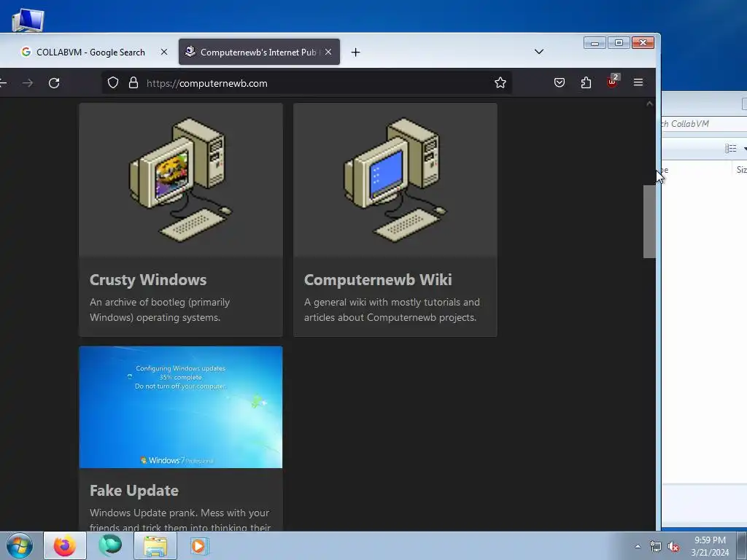Change view icon in Explorer window
Screen dimensions: 747x560
[731, 149]
